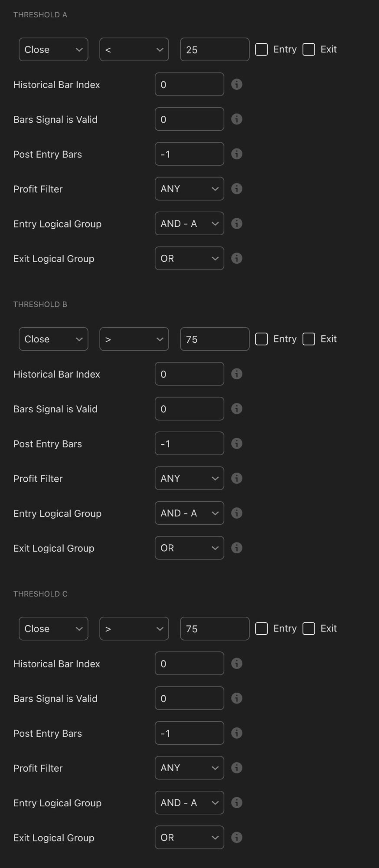The width and height of the screenshot is (379, 868).
Task: Click Threshold A Post Entry Bars field
Action: [x=189, y=154]
